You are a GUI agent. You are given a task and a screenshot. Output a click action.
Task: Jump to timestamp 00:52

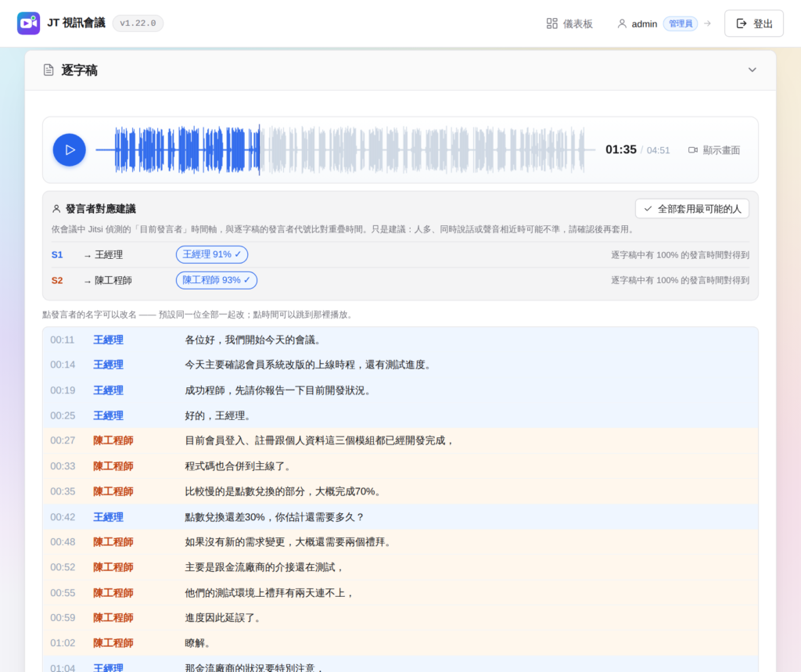(63, 567)
